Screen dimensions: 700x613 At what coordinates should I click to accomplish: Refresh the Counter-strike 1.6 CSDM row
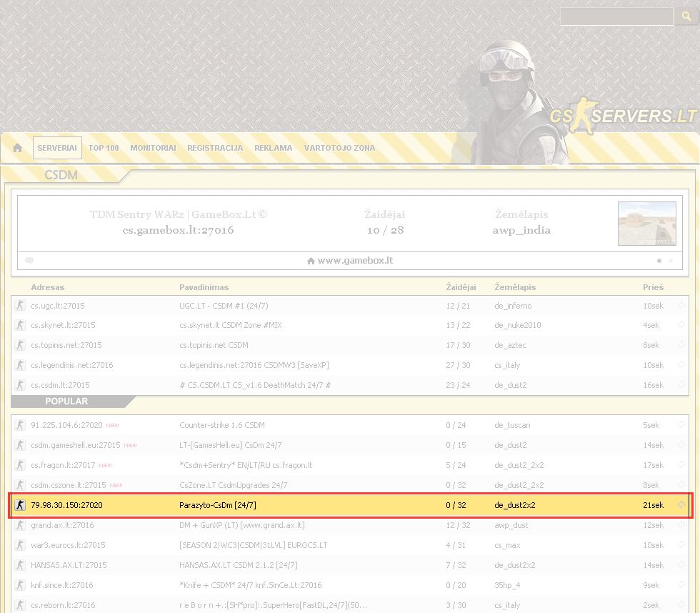[x=681, y=425]
